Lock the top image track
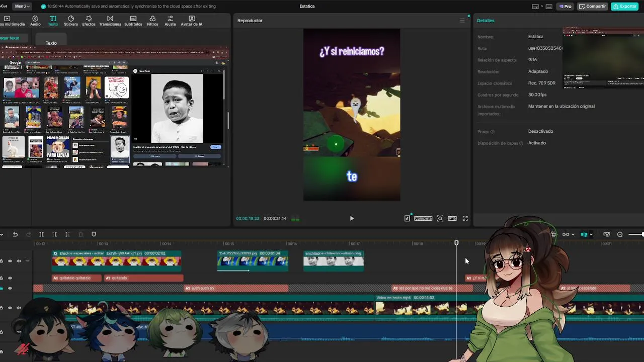644x362 pixels. pyautogui.click(x=2, y=261)
